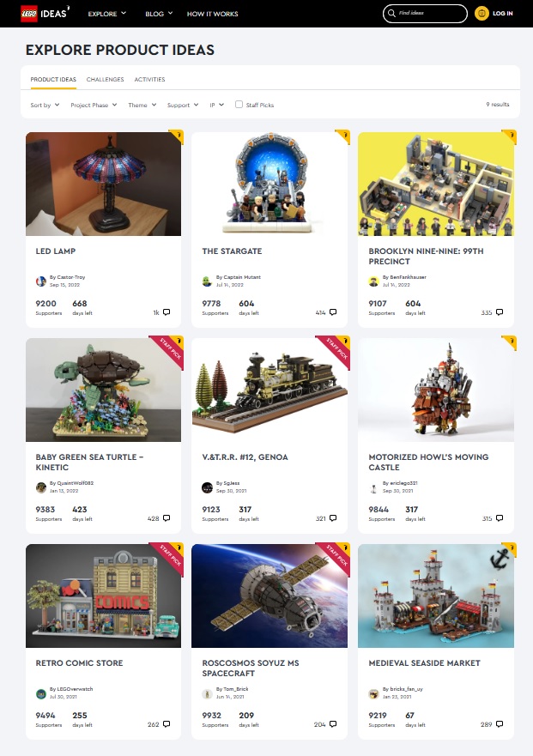Open comments icon on LED Lamp card

tap(167, 312)
